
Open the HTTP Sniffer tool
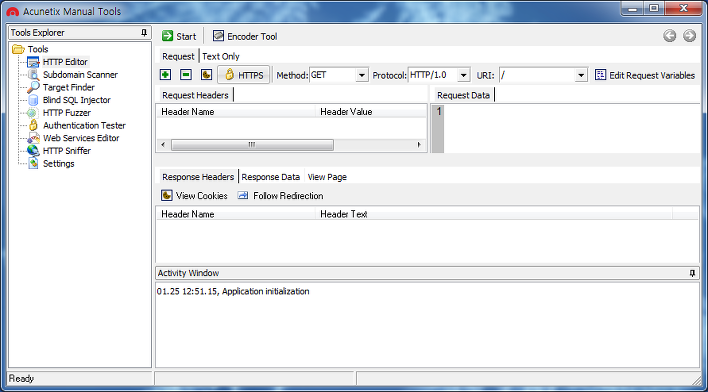coord(66,151)
